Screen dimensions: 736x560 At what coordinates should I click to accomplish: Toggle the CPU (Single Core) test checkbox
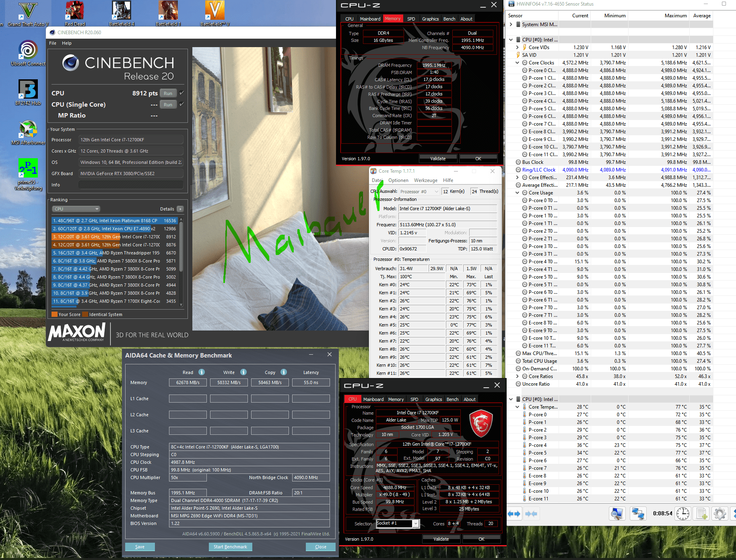(182, 104)
